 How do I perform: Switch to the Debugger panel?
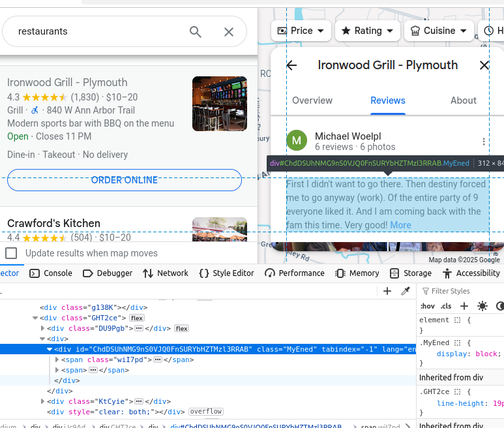[108, 273]
